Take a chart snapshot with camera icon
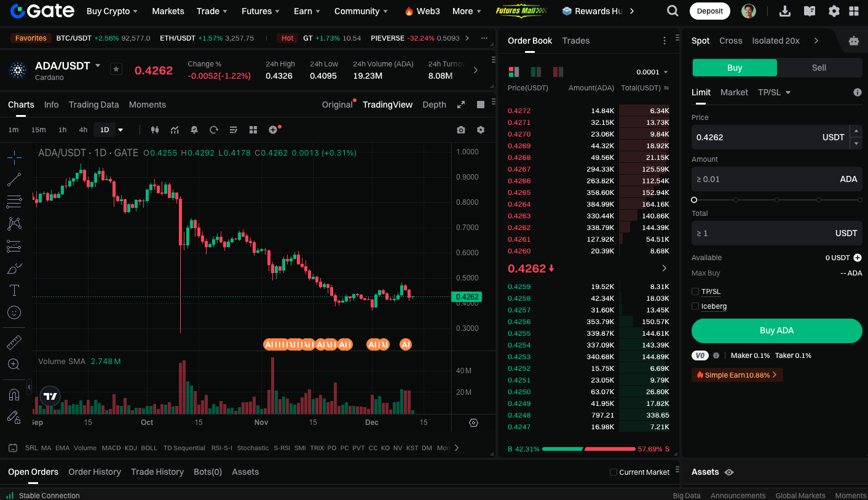The width and height of the screenshot is (868, 500). (x=461, y=130)
